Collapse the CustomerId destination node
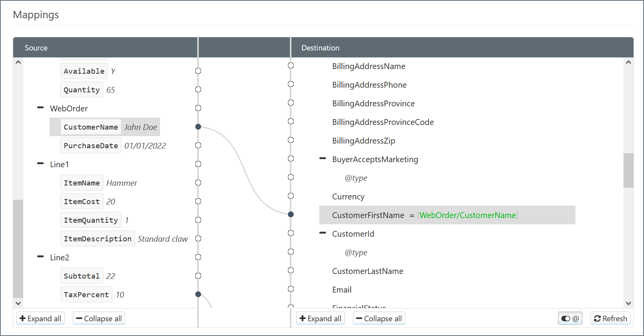 coord(322,233)
